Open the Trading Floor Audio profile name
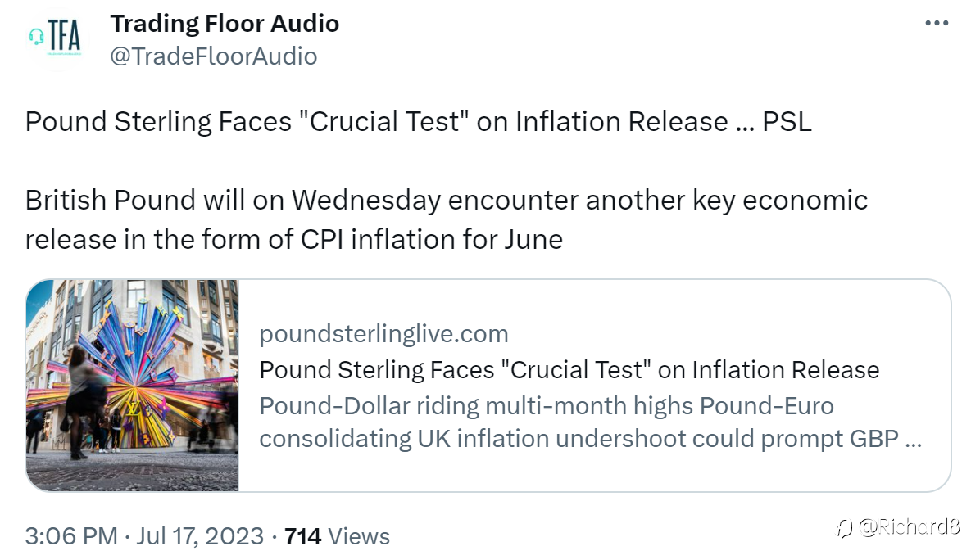Image resolution: width=971 pixels, height=560 pixels. pos(225,24)
